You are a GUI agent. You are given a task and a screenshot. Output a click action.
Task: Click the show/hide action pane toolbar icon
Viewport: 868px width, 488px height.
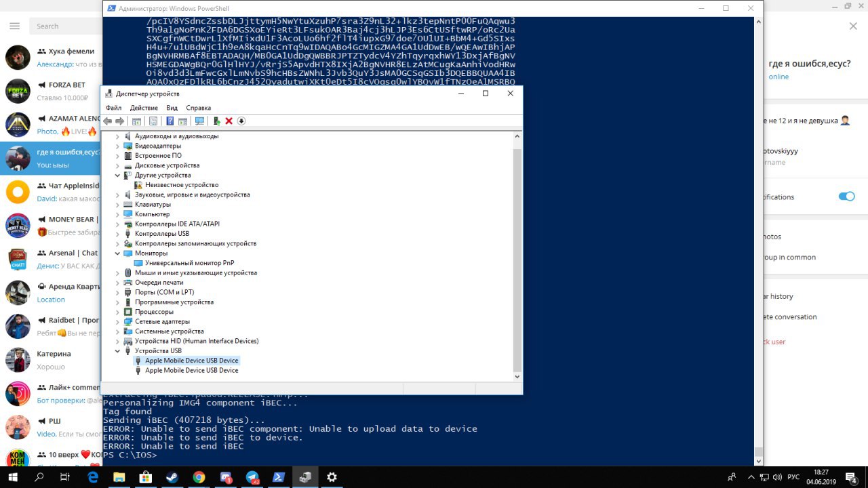pyautogui.click(x=182, y=121)
